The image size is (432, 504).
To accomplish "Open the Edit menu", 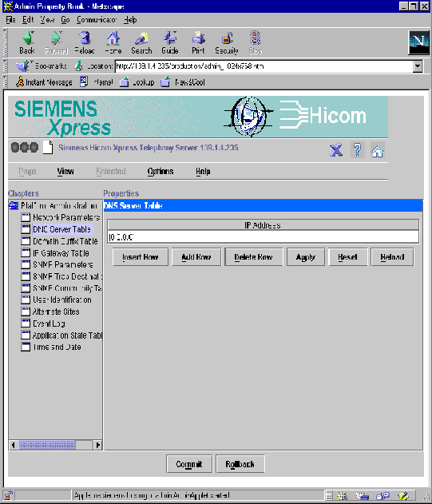I will tap(28, 20).
